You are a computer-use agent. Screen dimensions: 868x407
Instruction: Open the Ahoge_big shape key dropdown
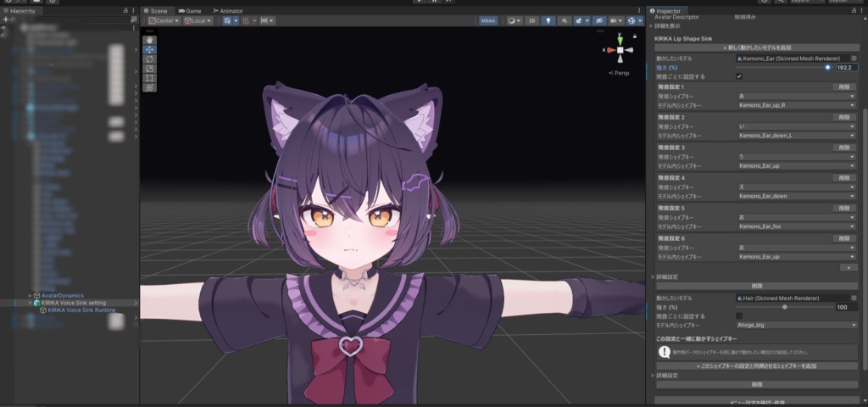pos(797,325)
